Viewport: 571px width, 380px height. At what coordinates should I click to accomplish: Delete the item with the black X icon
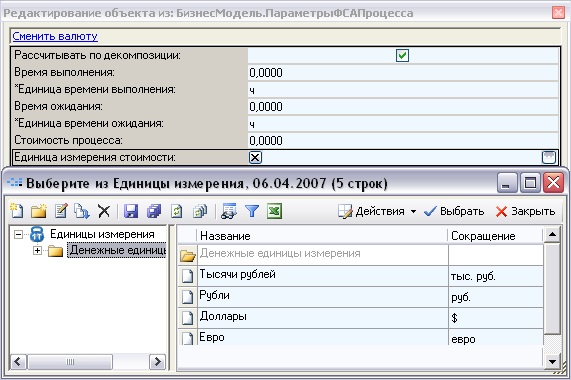click(104, 211)
